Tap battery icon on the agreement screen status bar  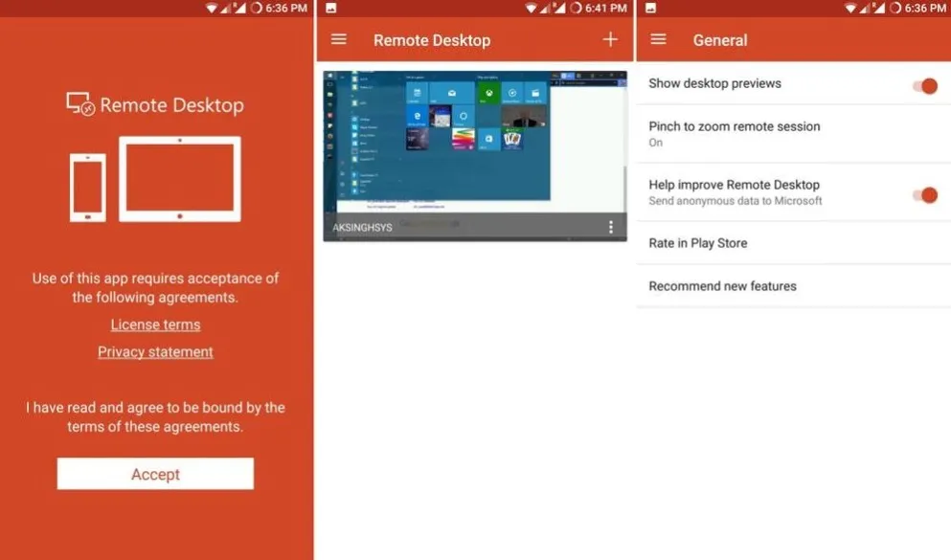pyautogui.click(x=256, y=8)
